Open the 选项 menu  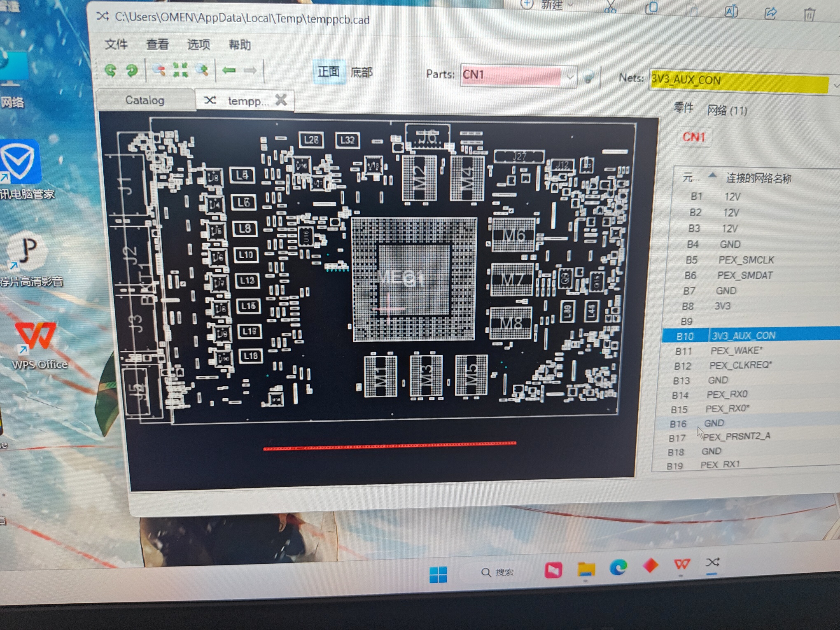pos(198,44)
